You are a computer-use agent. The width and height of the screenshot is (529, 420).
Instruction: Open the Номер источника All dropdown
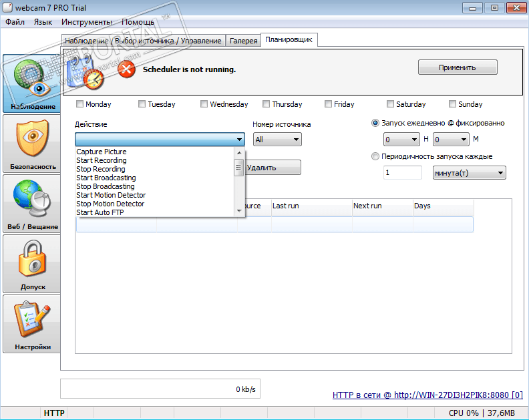point(277,140)
